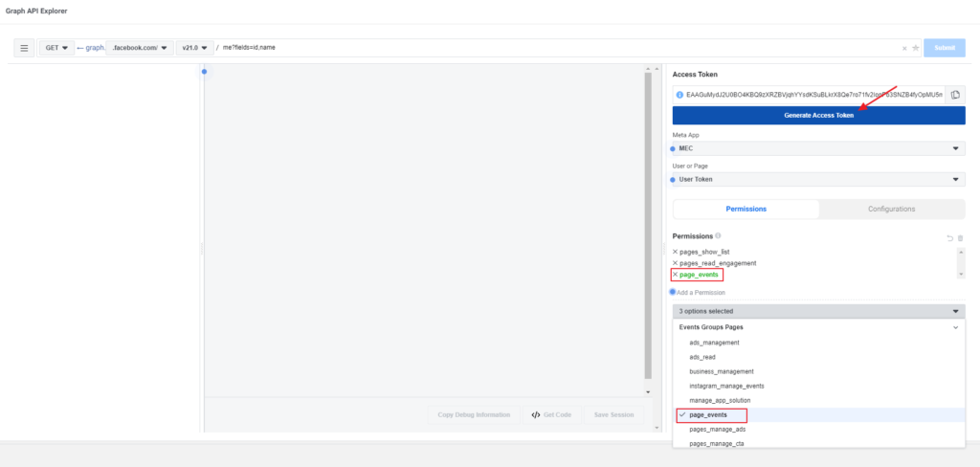The image size is (980, 467).
Task: Open the Meta App MEC dropdown
Action: pyautogui.click(x=819, y=148)
